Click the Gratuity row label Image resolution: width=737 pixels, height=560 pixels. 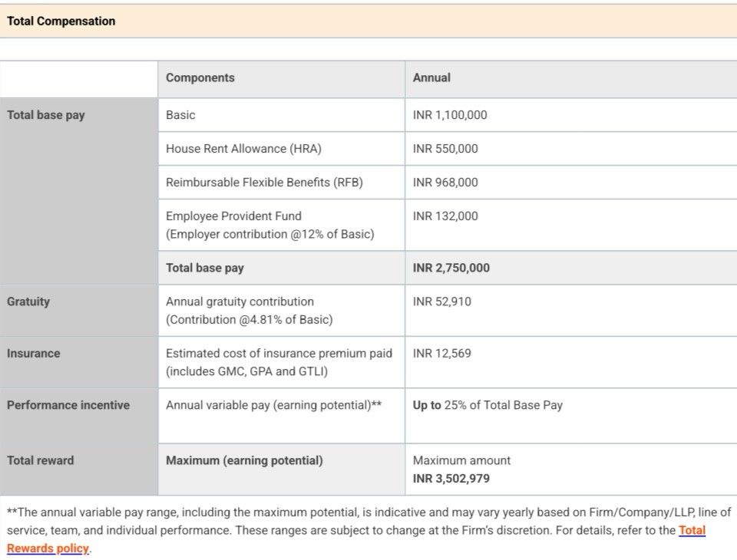tap(28, 301)
